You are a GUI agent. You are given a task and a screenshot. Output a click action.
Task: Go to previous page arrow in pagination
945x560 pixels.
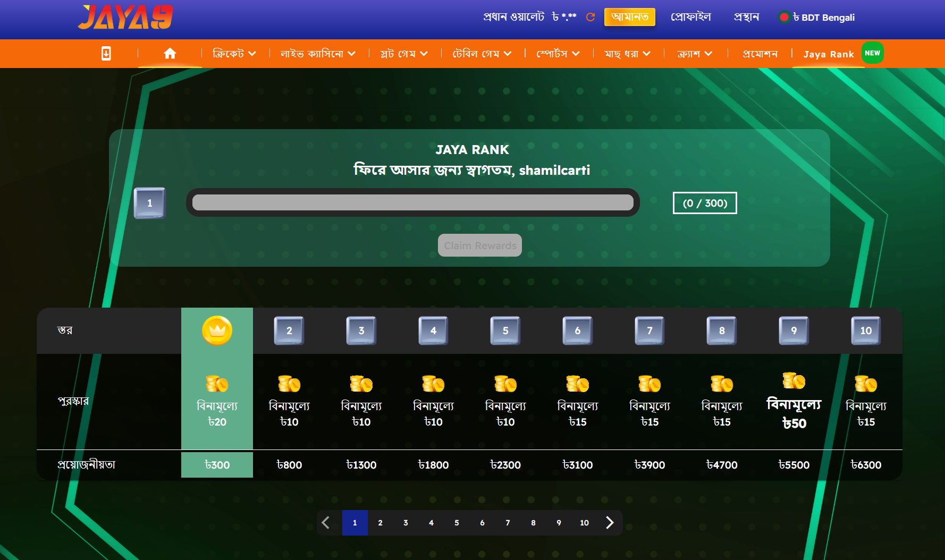326,523
